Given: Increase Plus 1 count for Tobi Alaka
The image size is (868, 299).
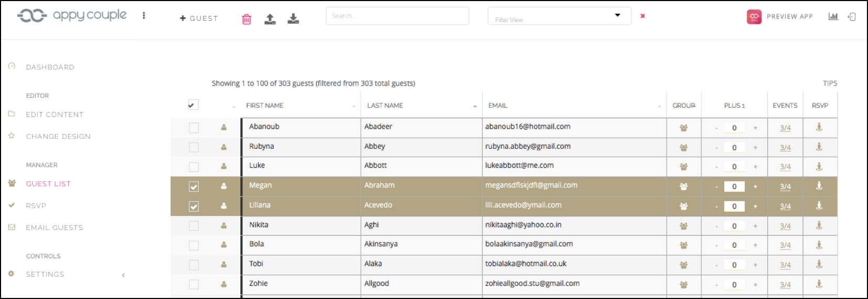Looking at the screenshot, I should click(755, 265).
